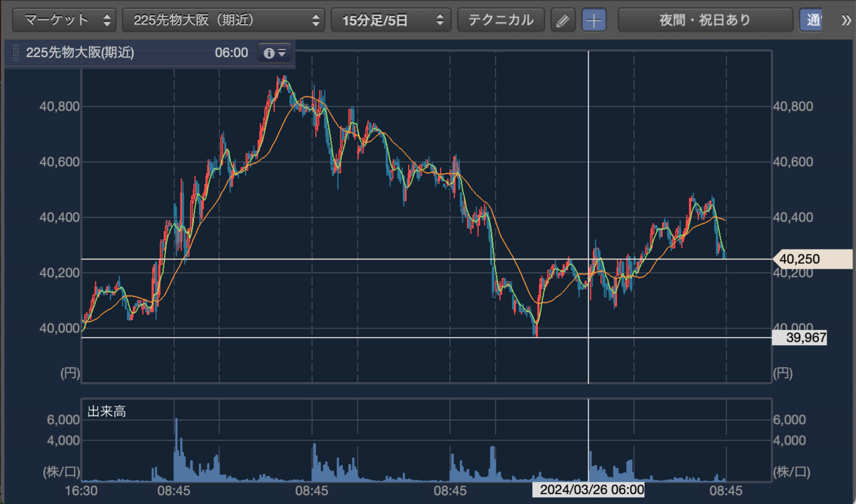Click the partially visible 通 toggle button
Screen dimensions: 856x504
tap(810, 20)
